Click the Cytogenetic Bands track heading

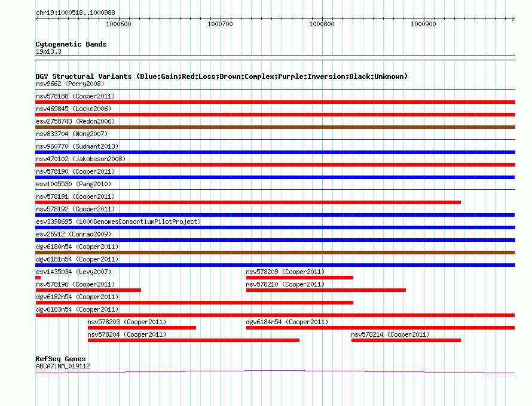click(71, 44)
